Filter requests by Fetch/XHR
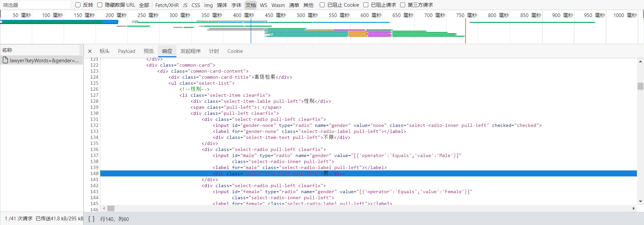The image size is (644, 225). [167, 5]
